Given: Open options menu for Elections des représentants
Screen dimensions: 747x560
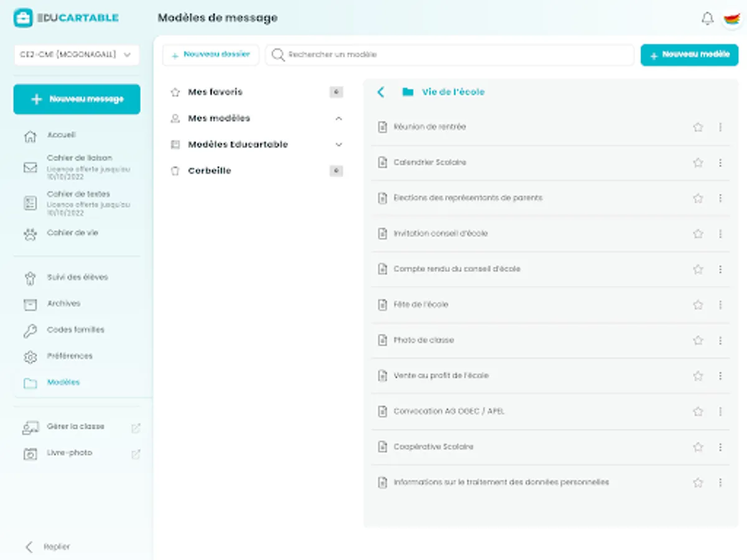Looking at the screenshot, I should pyautogui.click(x=720, y=198).
